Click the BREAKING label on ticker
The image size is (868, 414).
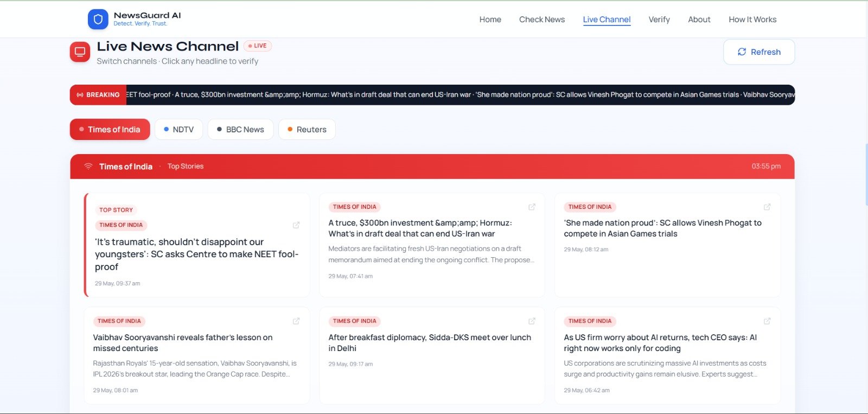[x=98, y=95]
